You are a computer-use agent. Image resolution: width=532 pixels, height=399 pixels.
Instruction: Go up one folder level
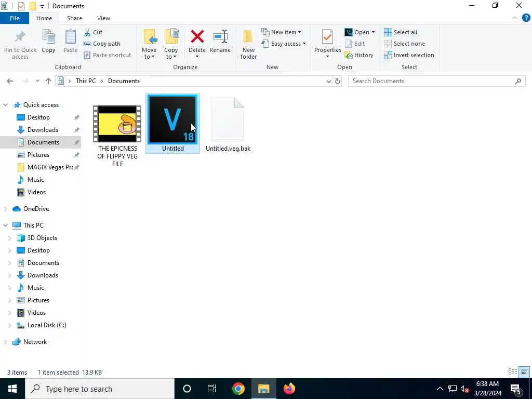pyautogui.click(x=48, y=81)
